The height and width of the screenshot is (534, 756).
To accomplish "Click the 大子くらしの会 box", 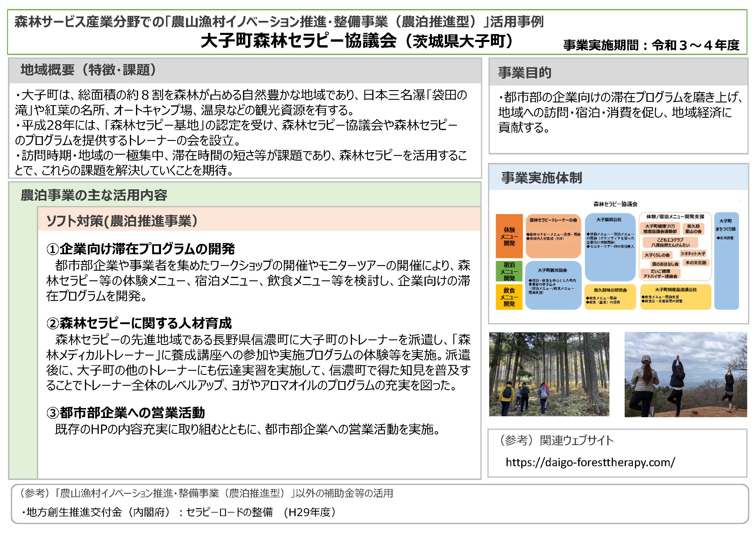I will (x=657, y=255).
